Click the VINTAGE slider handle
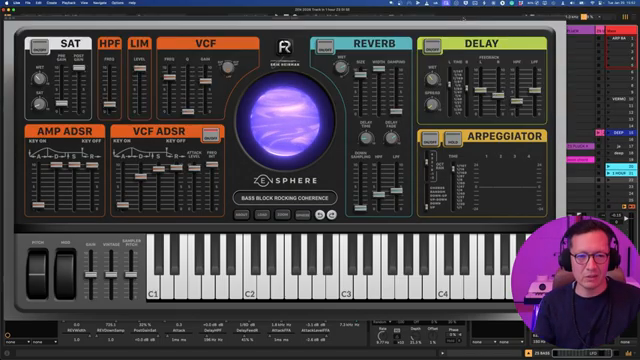The height and width of the screenshot is (360, 640). coord(111,274)
